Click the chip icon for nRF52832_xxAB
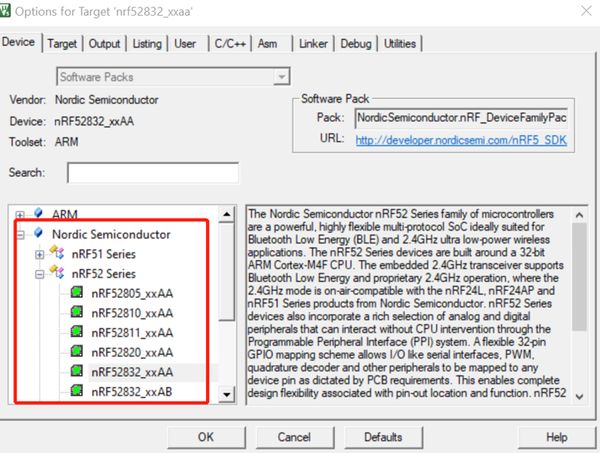Viewport: 600px width, 453px height. (77, 391)
